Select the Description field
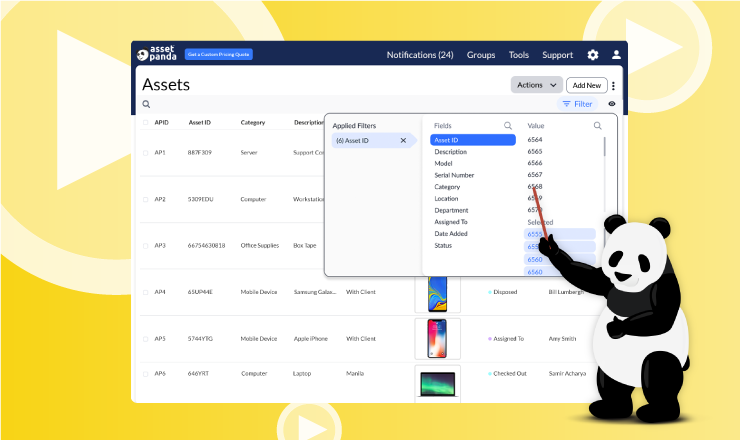Screen dimensions: 740x440 451,152
